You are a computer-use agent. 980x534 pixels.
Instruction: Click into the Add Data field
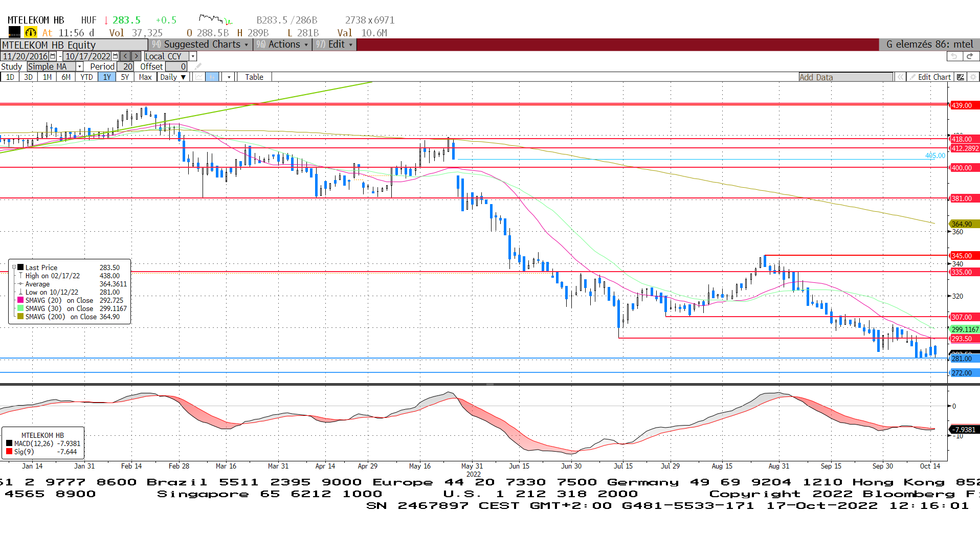[x=845, y=77]
